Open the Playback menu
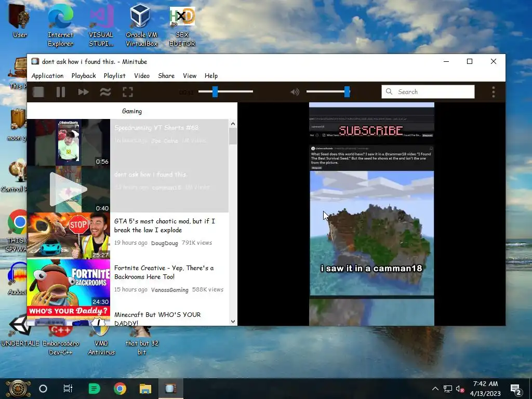Viewport: 532px width, 399px height. pos(84,76)
